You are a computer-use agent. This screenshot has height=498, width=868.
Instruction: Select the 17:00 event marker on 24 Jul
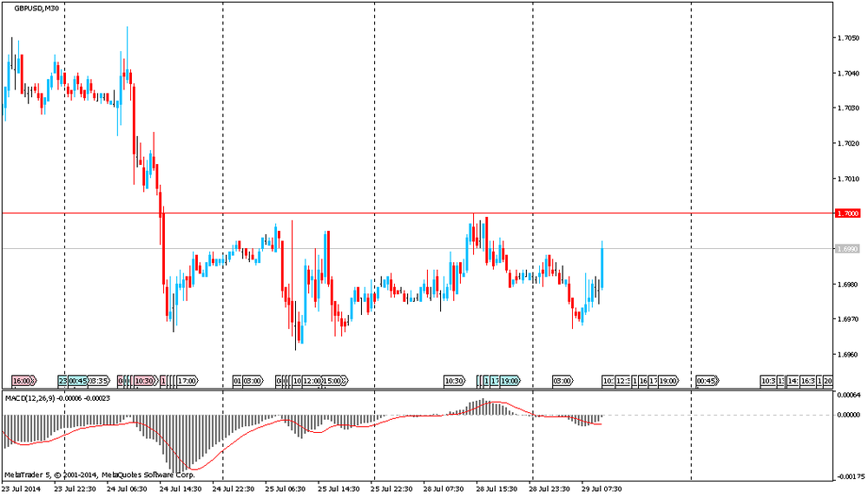pyautogui.click(x=187, y=381)
